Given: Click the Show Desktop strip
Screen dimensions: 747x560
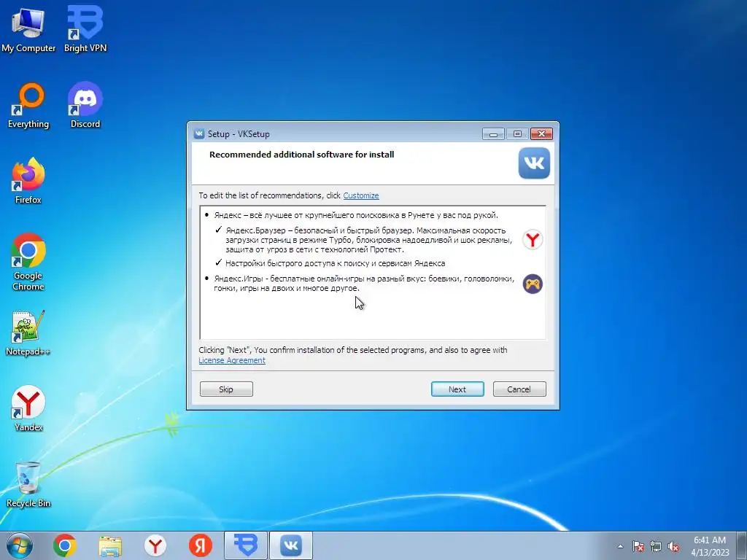Looking at the screenshot, I should [742, 545].
